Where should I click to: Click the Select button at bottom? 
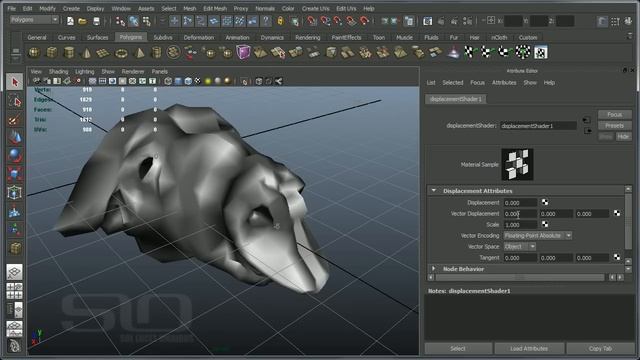coord(458,349)
